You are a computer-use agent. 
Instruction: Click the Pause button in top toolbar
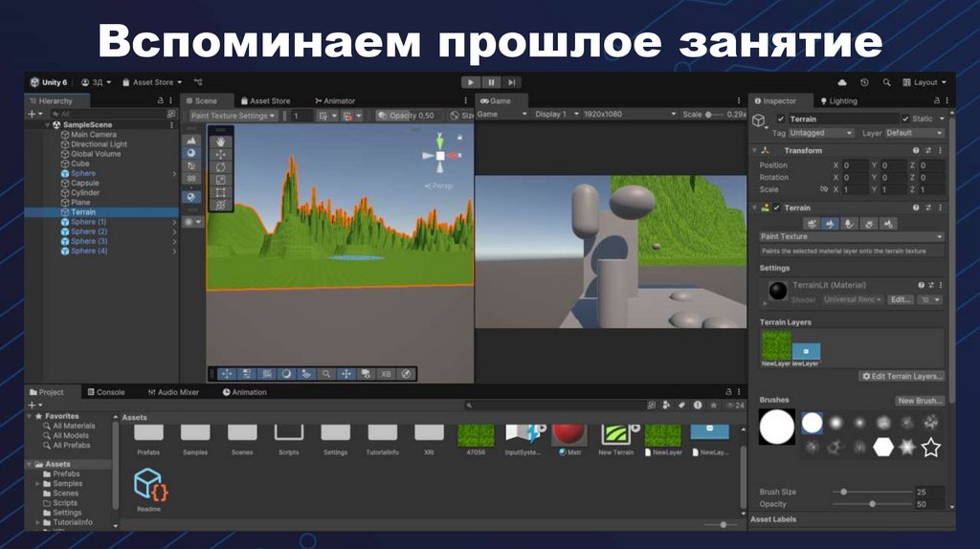click(491, 82)
